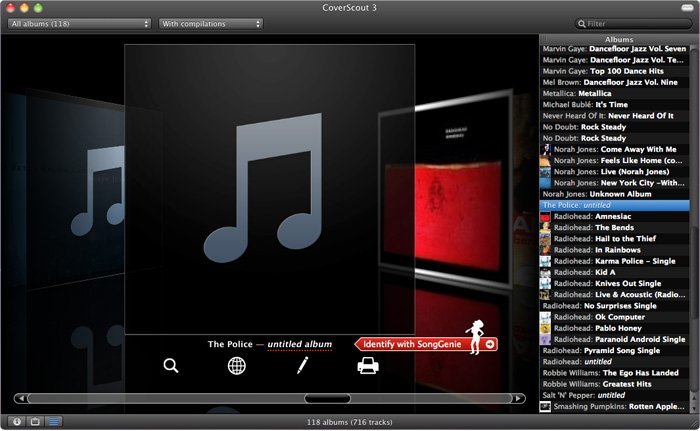The width and height of the screenshot is (700, 431).
Task: Click the untitled album title link
Action: click(300, 344)
